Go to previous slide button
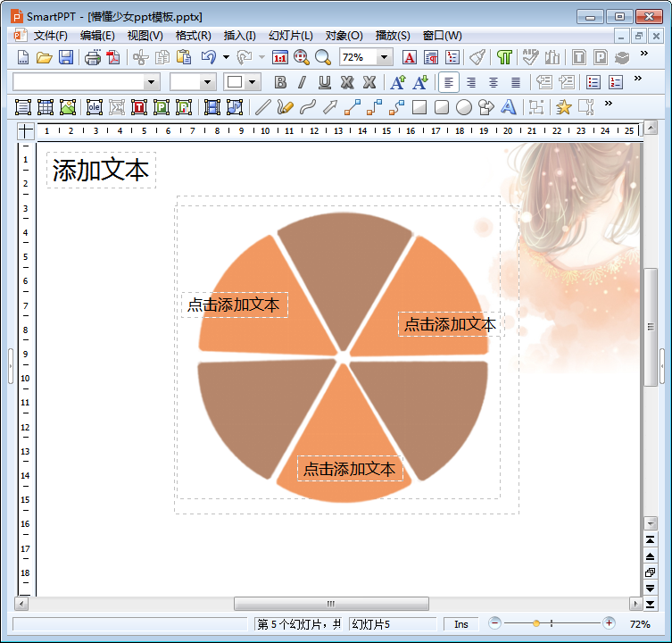 (651, 556)
